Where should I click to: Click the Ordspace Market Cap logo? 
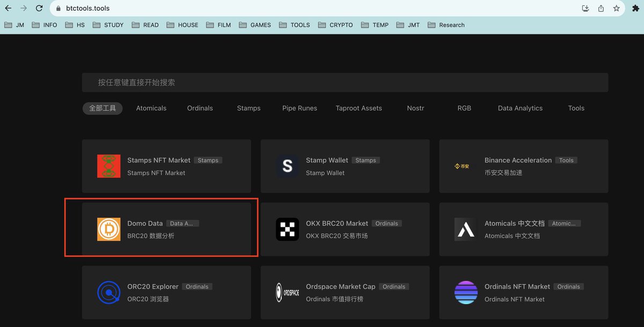288,293
